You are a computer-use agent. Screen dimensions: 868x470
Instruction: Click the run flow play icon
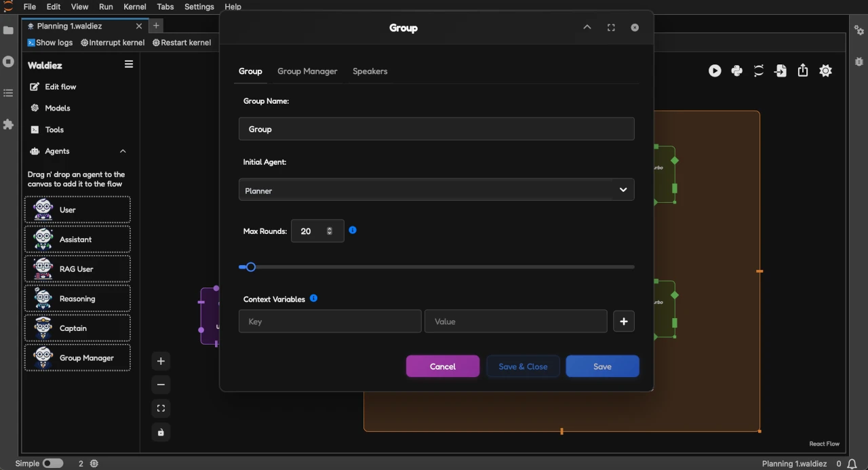(715, 71)
